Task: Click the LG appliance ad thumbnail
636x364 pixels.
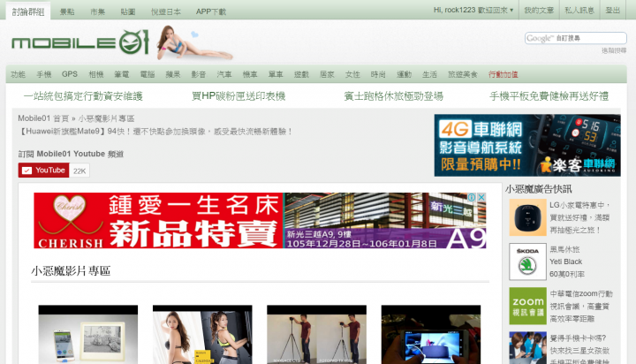Action: pos(527,217)
